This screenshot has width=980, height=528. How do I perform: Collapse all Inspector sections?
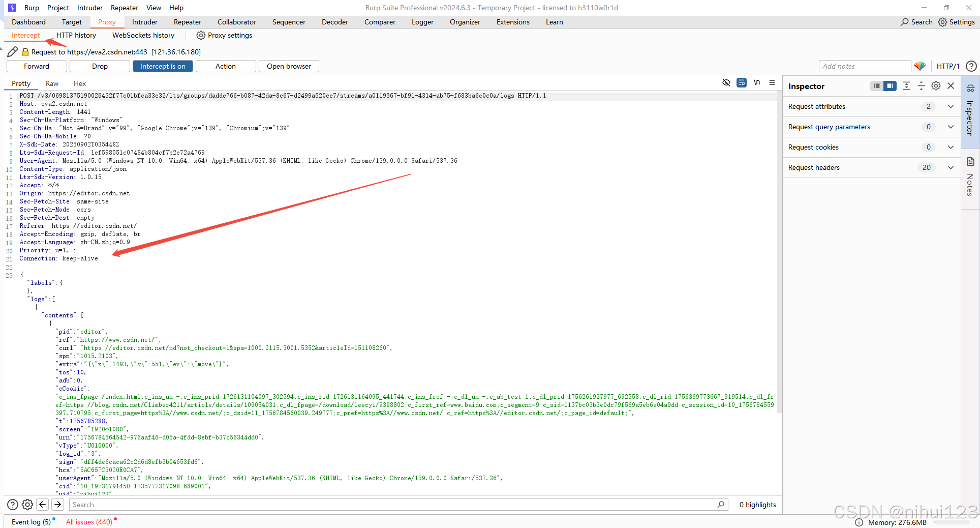pos(921,86)
